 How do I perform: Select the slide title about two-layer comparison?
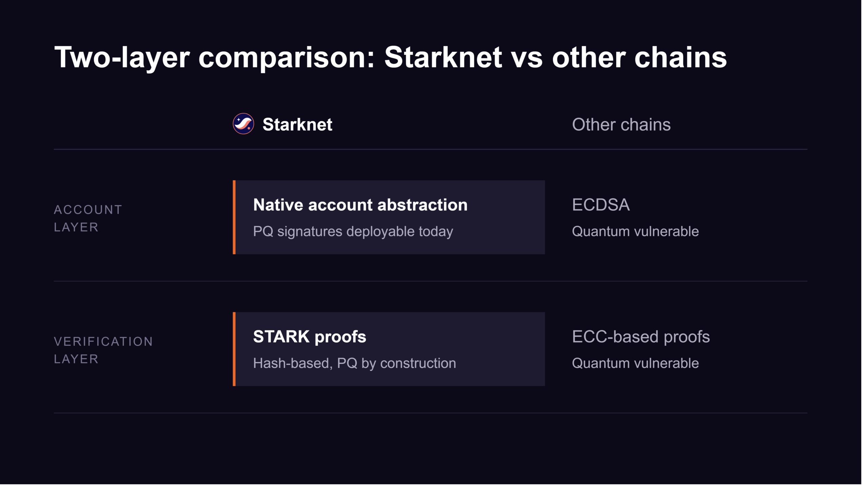tap(390, 57)
